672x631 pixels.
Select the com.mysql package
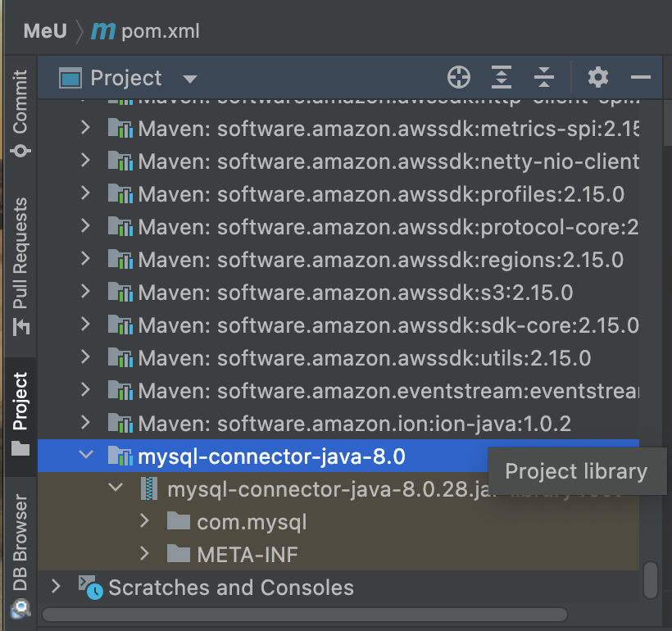338,522
